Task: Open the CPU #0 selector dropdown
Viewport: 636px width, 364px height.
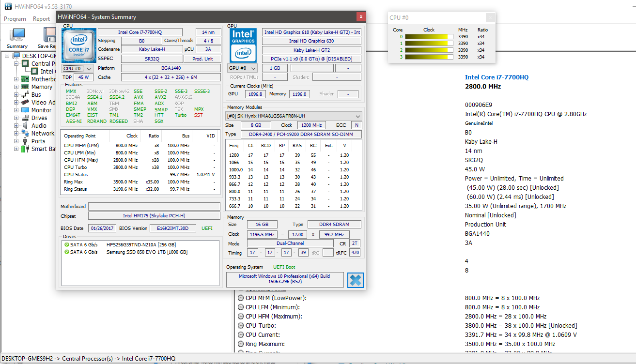Action: [x=78, y=69]
